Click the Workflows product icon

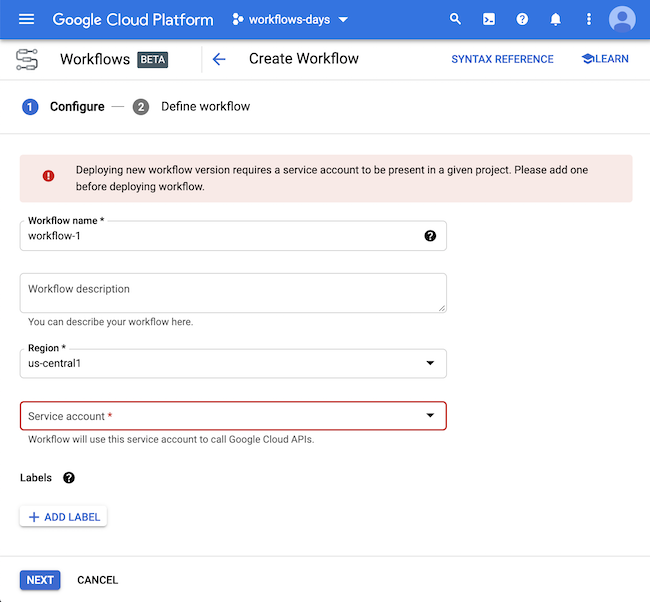pyautogui.click(x=27, y=59)
